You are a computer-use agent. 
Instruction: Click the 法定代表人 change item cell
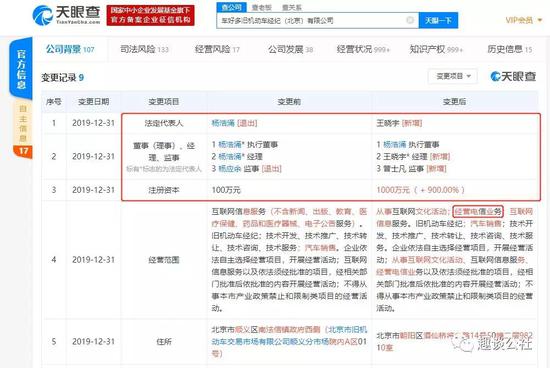pos(164,123)
